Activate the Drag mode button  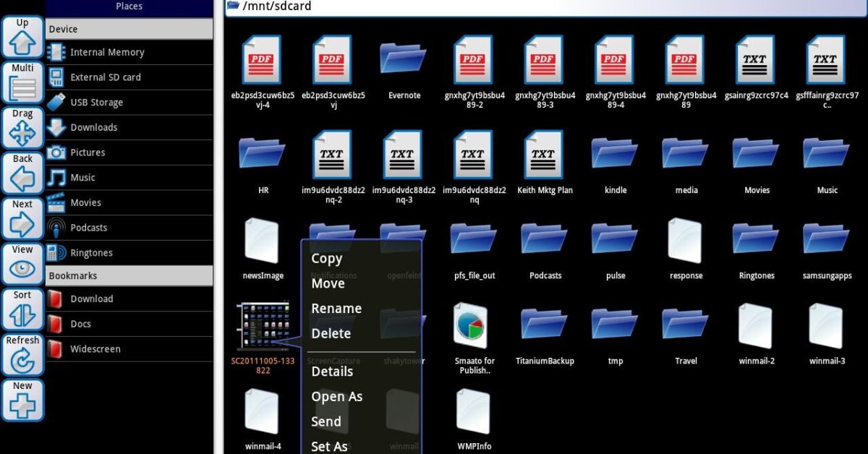point(22,128)
